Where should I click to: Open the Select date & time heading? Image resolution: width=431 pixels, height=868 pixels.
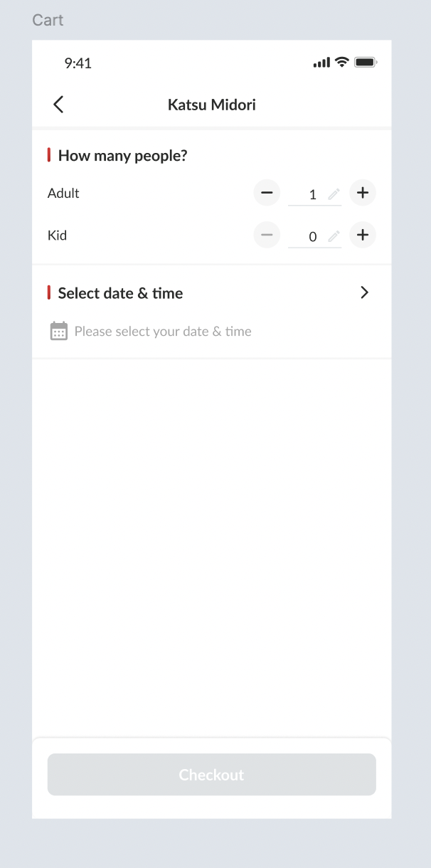(120, 293)
